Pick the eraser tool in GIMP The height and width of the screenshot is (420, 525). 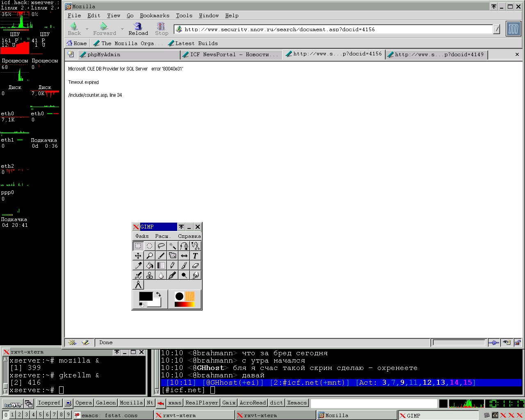196,265
